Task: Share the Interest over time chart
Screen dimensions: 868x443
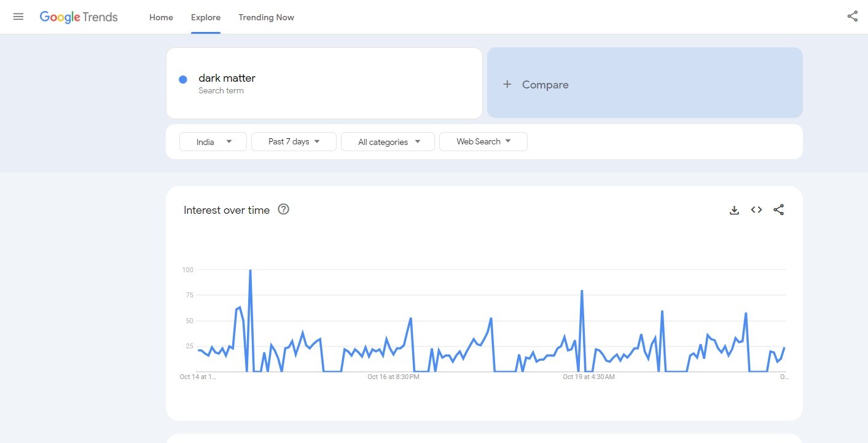Action: [x=778, y=210]
